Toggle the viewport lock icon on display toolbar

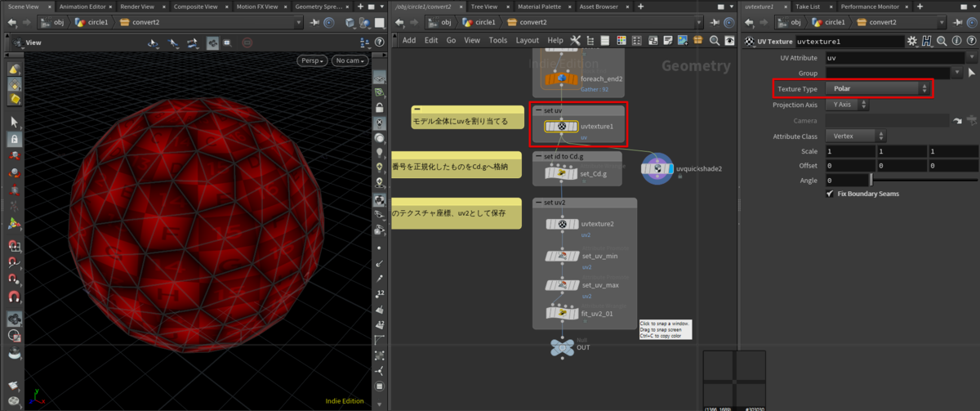[380, 107]
